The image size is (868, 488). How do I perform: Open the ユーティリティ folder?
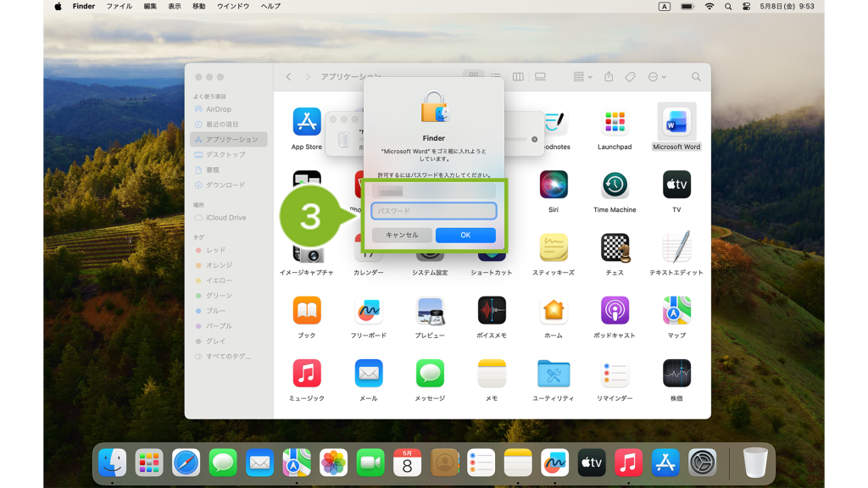[x=554, y=373]
